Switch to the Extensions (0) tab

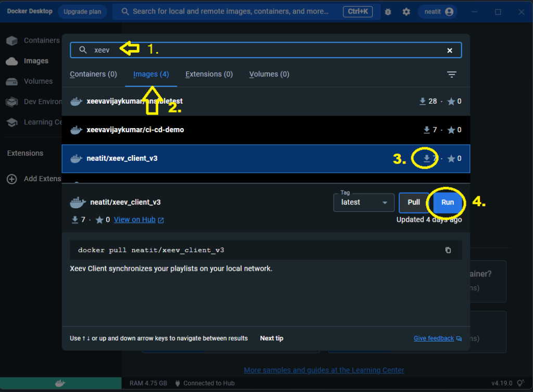point(209,74)
